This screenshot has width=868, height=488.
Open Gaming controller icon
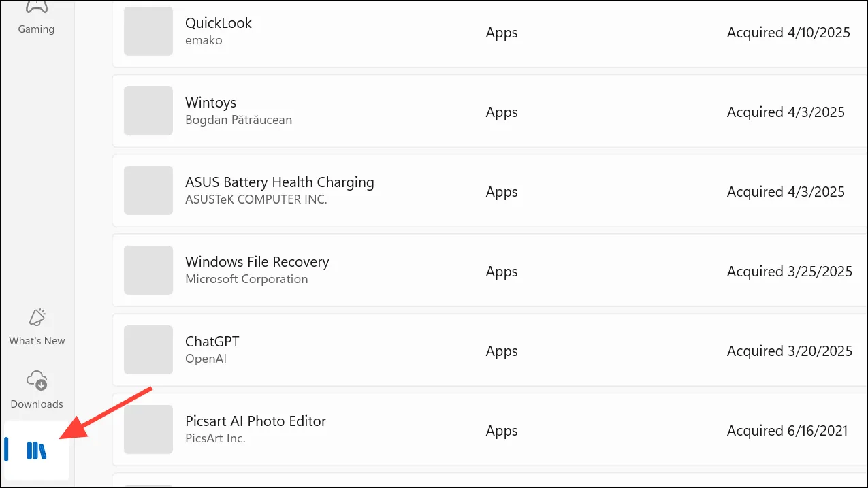click(x=37, y=7)
